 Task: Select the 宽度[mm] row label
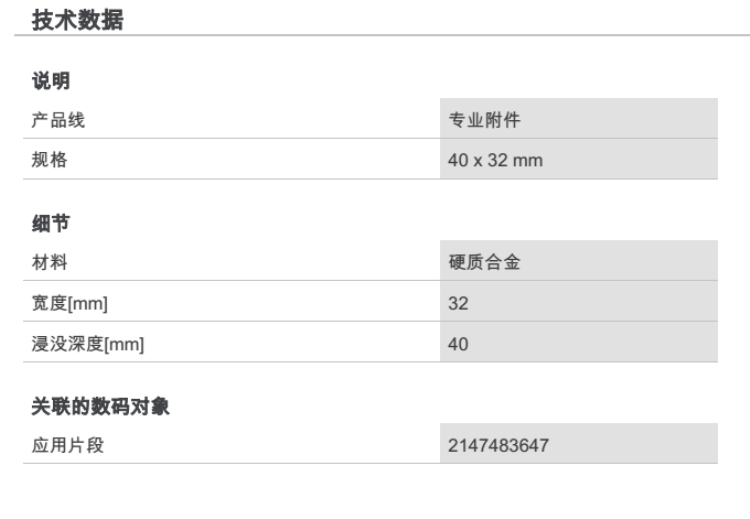(x=70, y=304)
